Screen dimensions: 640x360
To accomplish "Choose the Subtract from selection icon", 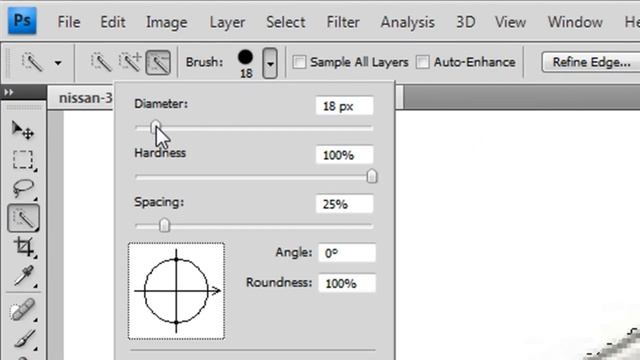I will pos(158,62).
